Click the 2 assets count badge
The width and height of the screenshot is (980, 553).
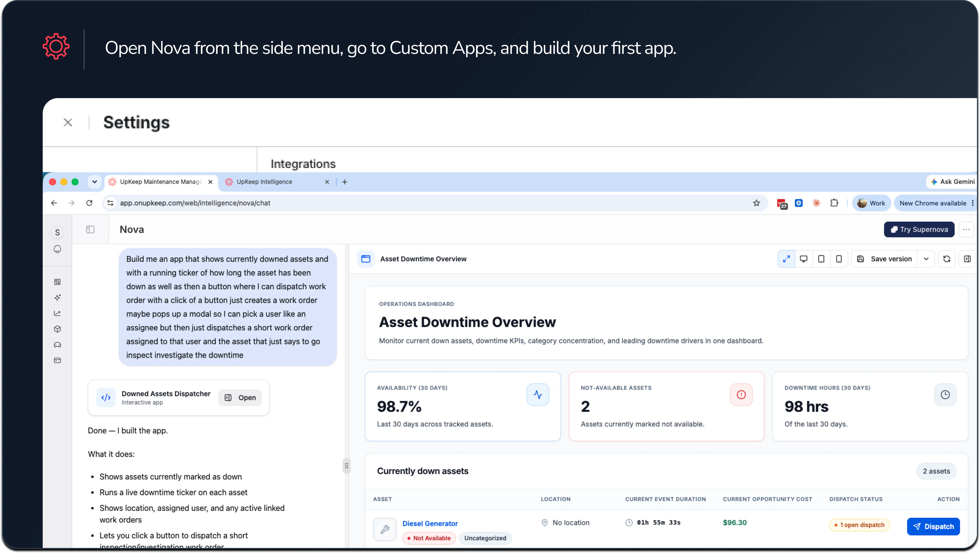pos(936,471)
